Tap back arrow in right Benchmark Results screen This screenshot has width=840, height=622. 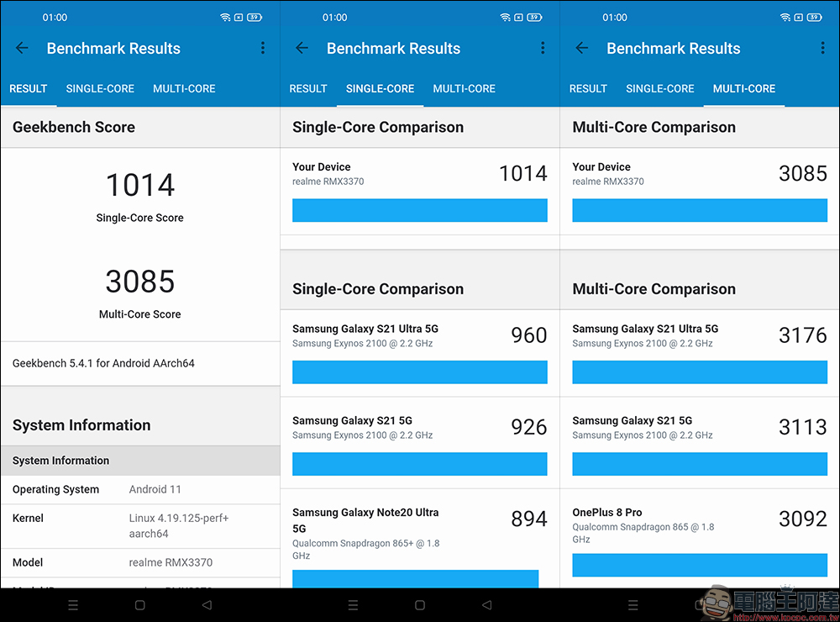tap(582, 48)
